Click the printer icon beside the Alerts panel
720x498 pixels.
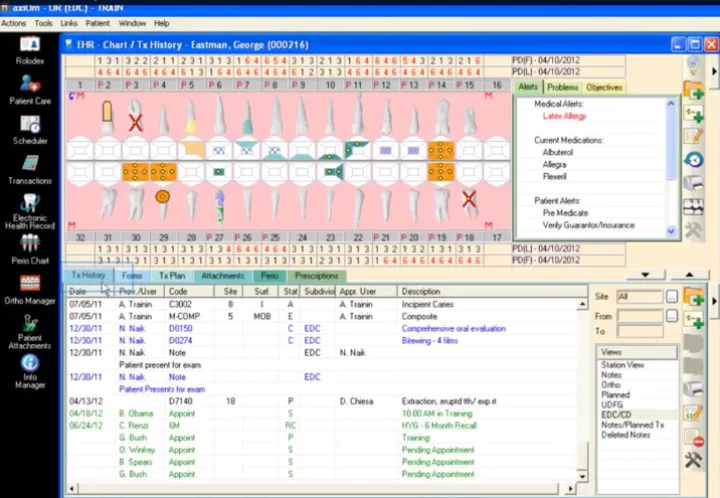(694, 184)
